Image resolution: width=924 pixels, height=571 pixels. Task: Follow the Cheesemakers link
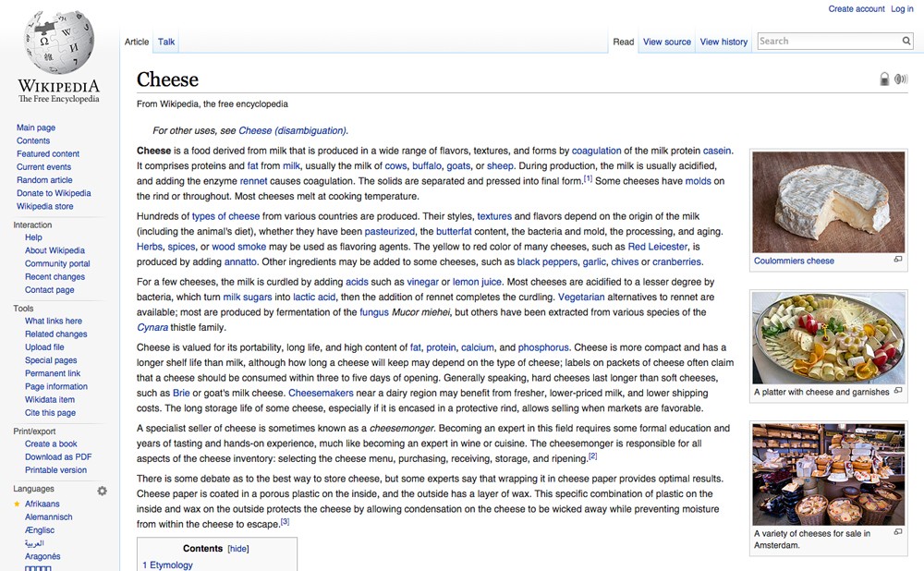coord(321,393)
